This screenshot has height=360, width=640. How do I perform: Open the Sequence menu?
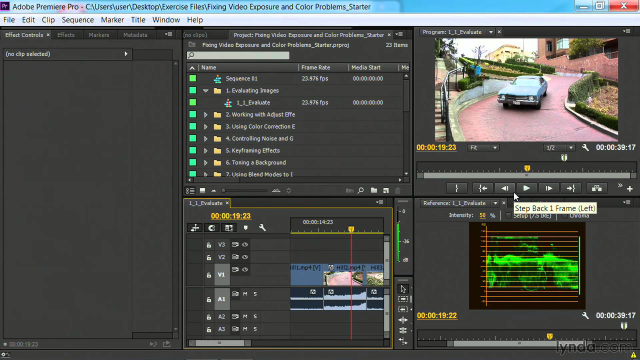[x=78, y=20]
